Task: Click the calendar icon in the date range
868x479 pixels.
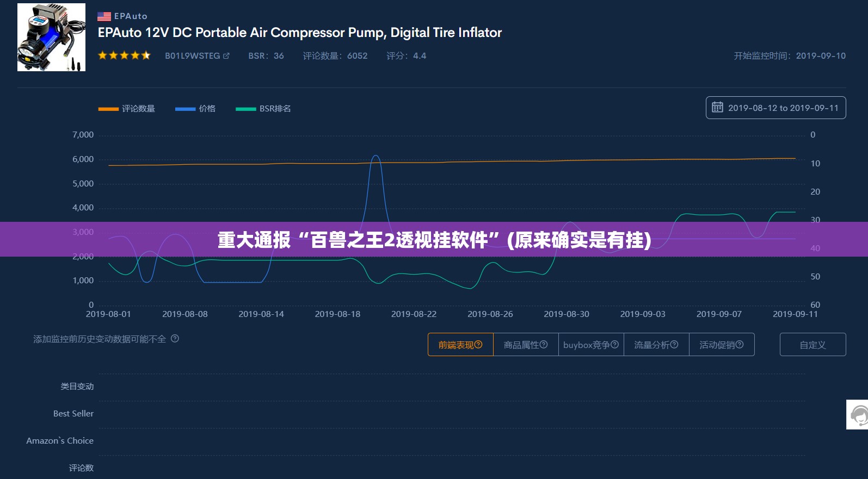Action: coord(717,108)
